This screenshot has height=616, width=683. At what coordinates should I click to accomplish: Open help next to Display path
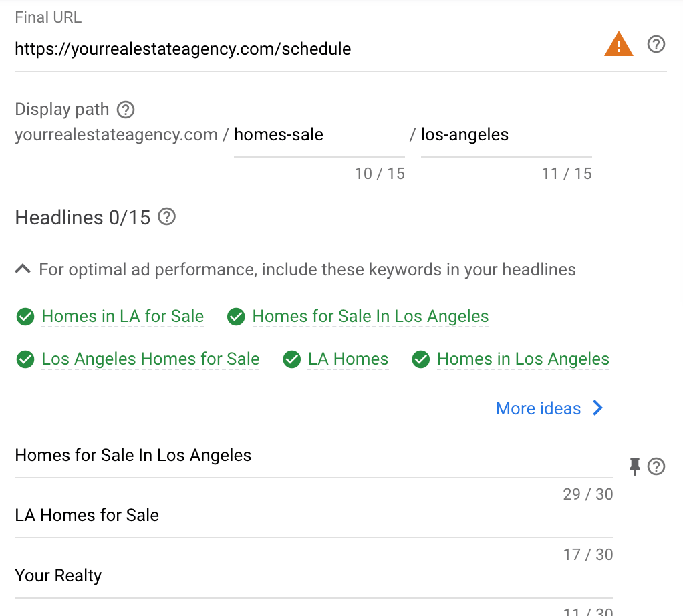point(125,109)
